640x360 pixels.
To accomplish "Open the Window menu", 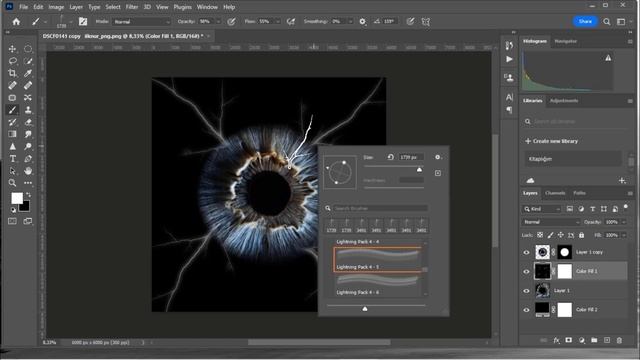I will (207, 7).
